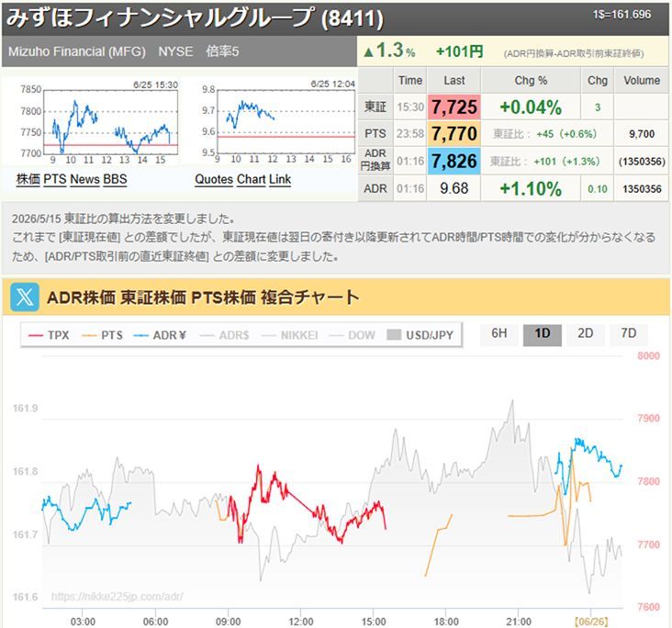
Task: Click the ADR dollar price 9.68
Action: tap(454, 188)
